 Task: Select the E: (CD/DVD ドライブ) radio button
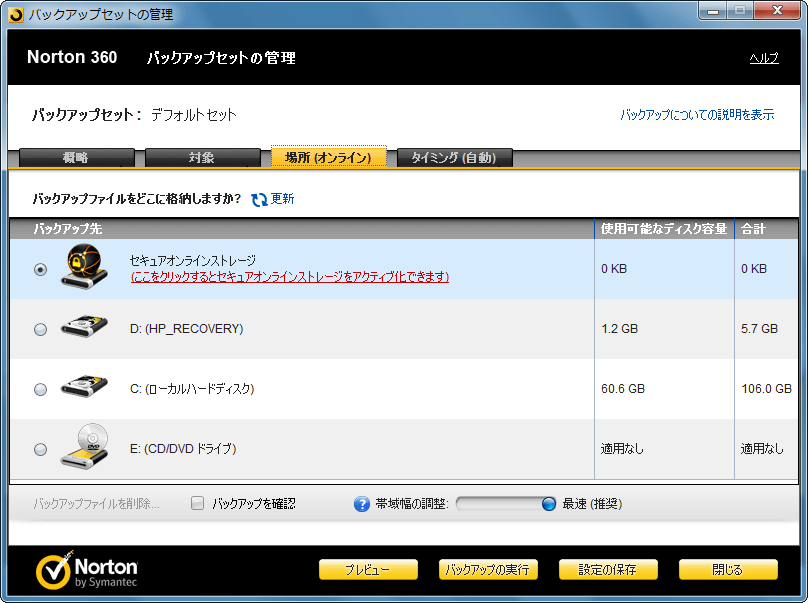40,449
